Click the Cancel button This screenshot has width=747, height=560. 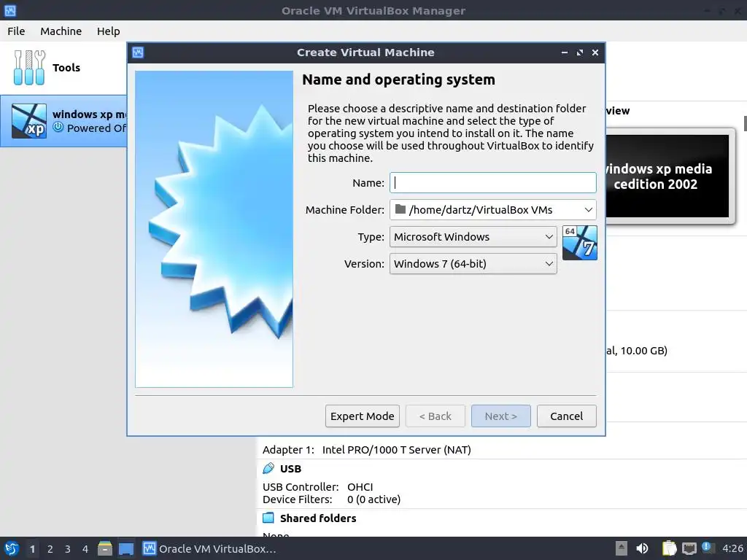[566, 416]
